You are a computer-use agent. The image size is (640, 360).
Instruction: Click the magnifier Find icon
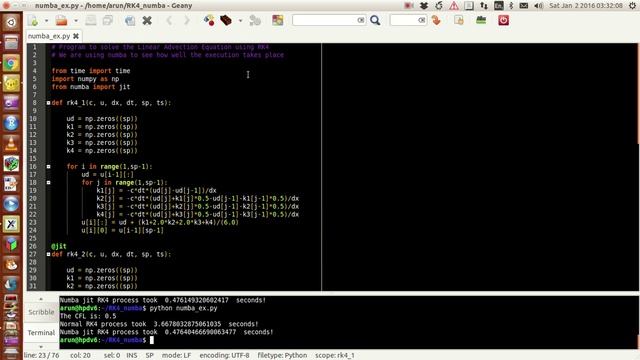coord(375,20)
